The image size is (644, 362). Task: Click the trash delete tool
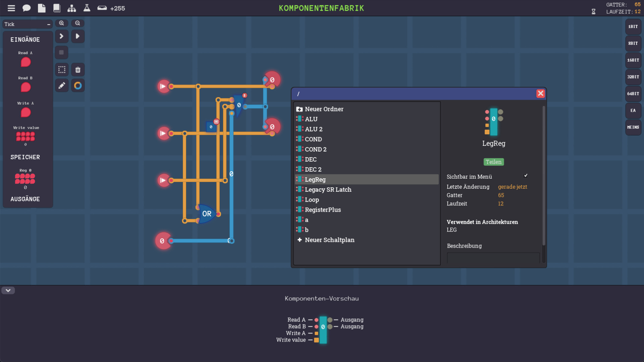coord(78,70)
